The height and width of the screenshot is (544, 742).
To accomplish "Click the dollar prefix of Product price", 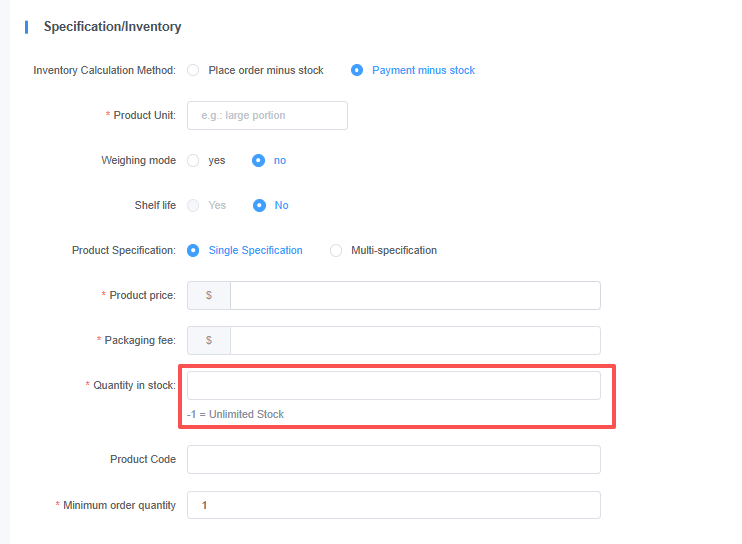I will [209, 296].
